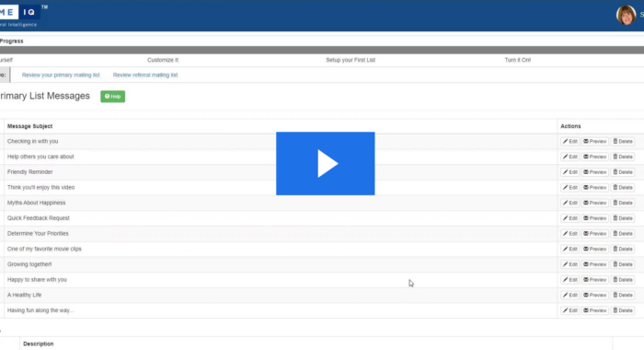Screen dimensions: 644x350
Task: Edit the A Healthy Life message
Action: pos(570,295)
